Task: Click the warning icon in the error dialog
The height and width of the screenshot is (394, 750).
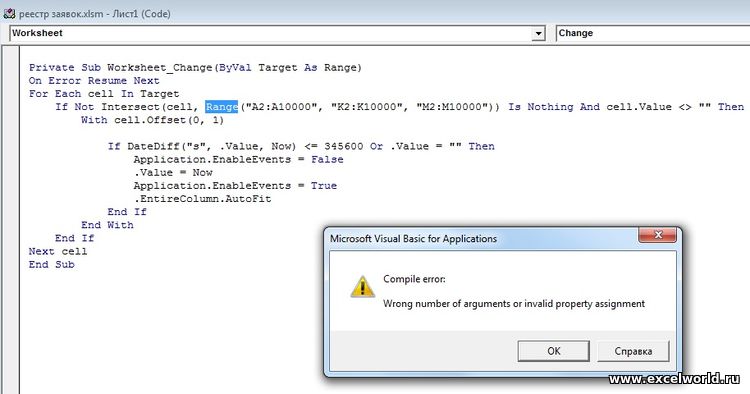Action: coord(363,287)
